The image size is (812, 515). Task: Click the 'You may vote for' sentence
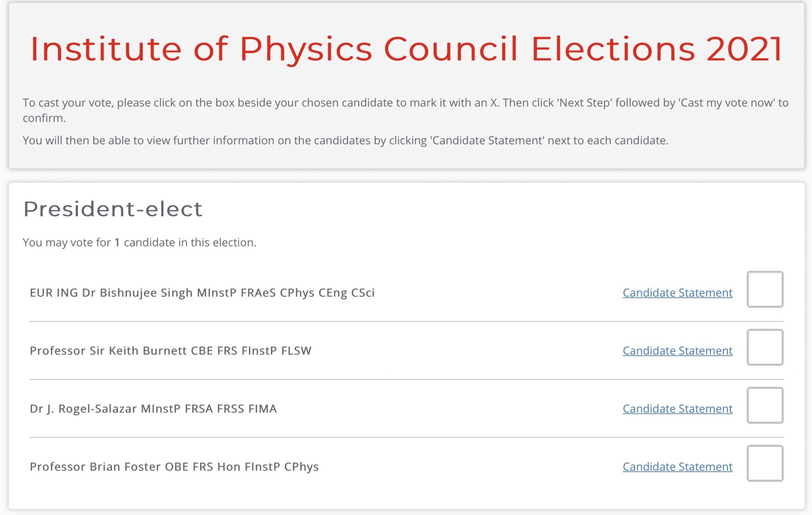click(139, 242)
